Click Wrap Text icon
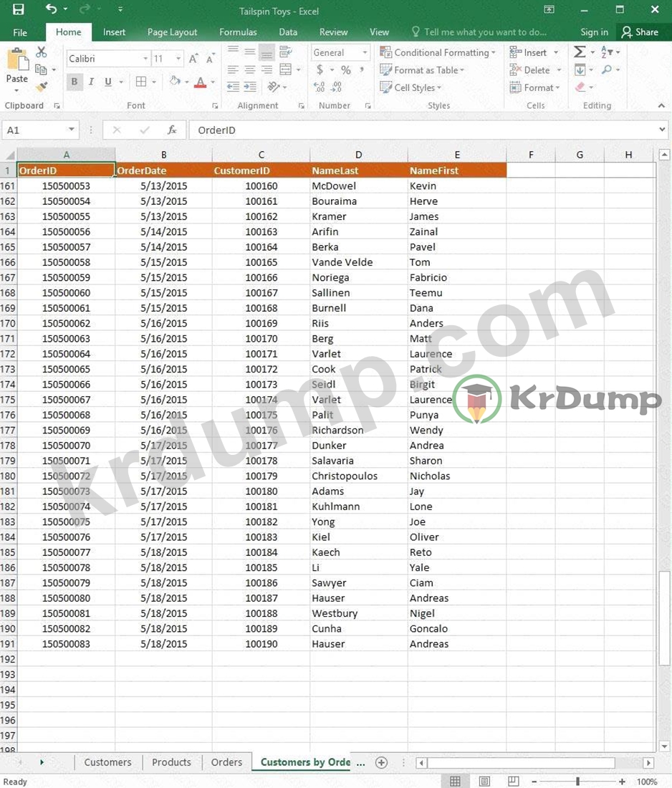The height and width of the screenshot is (788, 672). 285,52
